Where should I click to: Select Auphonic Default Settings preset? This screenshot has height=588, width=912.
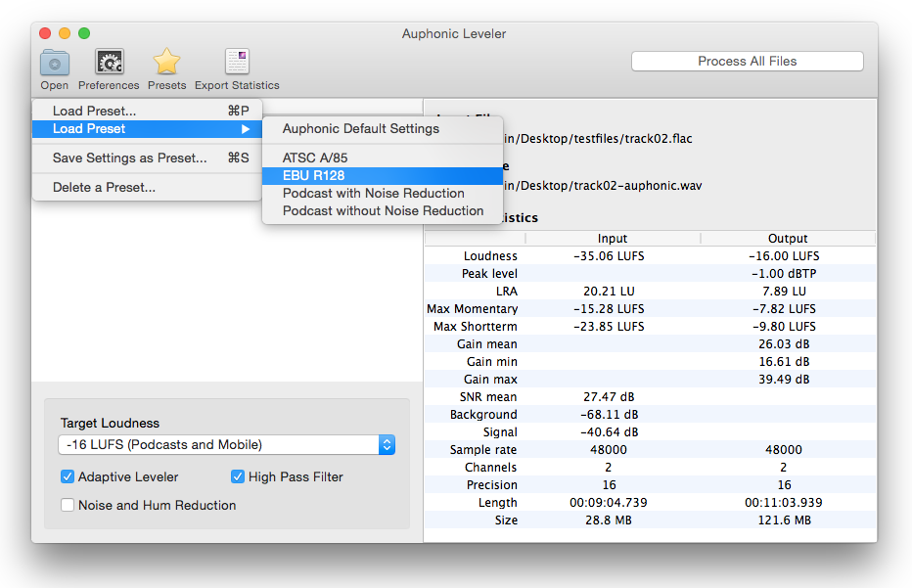tap(383, 128)
